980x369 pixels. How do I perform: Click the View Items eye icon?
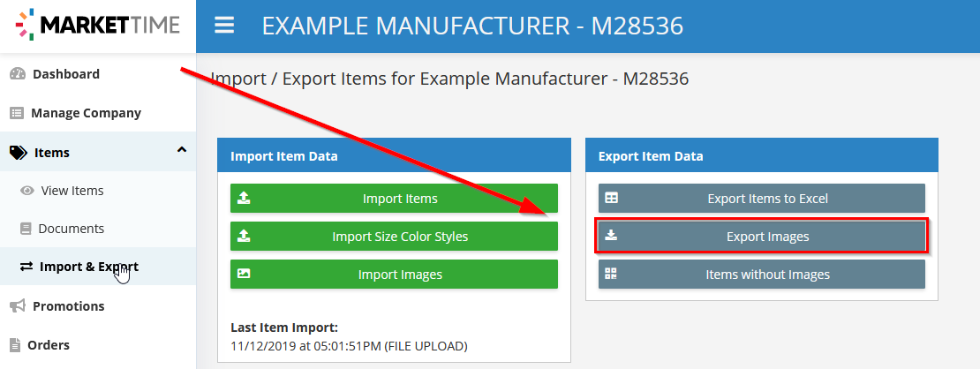tap(27, 191)
